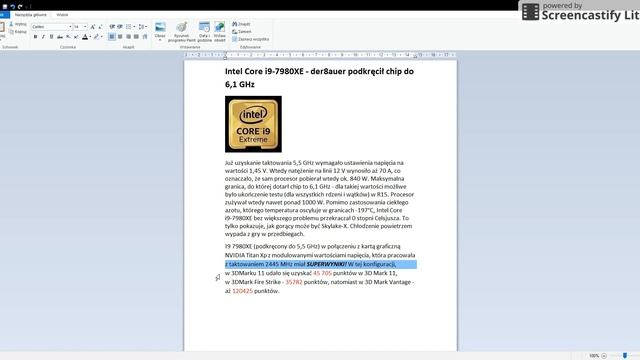The width and height of the screenshot is (640, 360).
Task: Expand the bullet list style dropdown
Action: pos(134,27)
